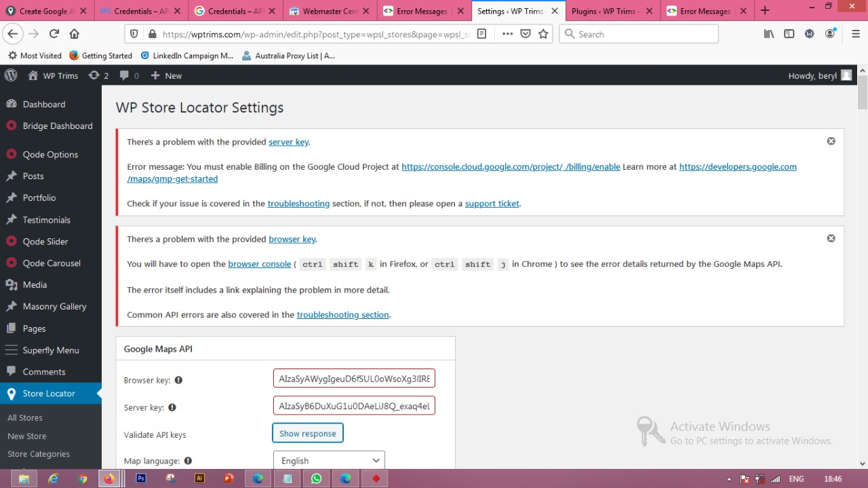Bookmark this page with the star

click(543, 34)
